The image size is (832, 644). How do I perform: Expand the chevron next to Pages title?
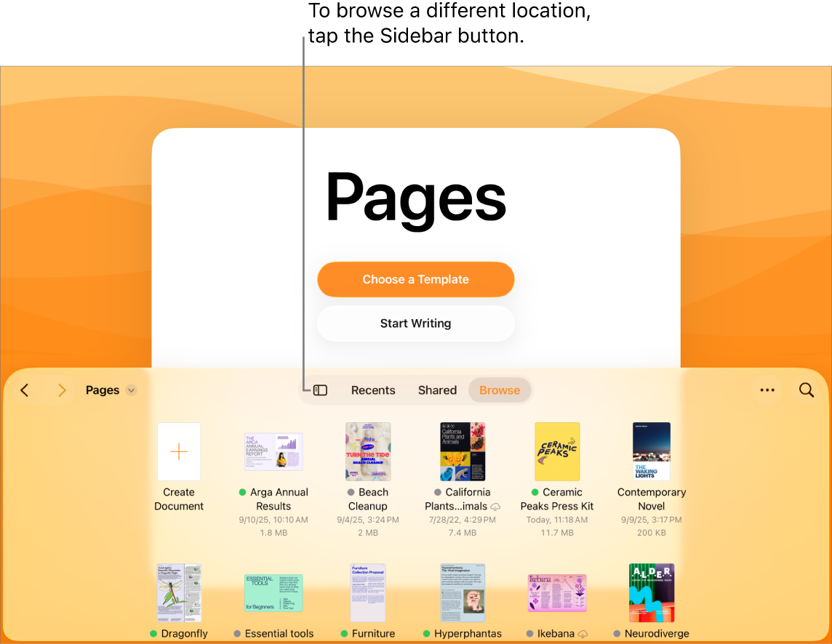point(131,390)
